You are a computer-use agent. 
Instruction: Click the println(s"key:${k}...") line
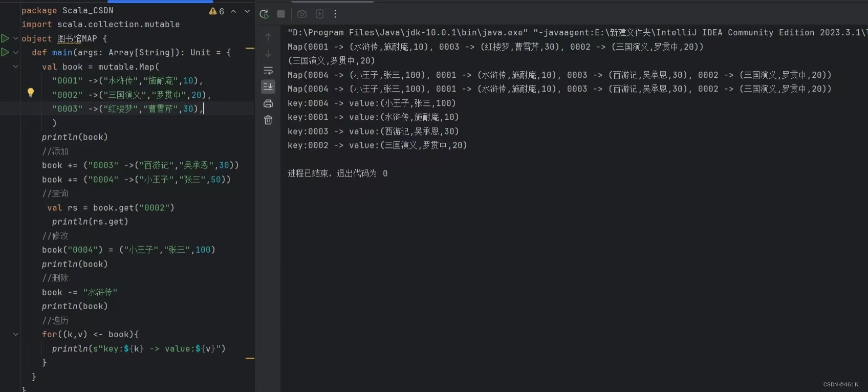pos(139,349)
